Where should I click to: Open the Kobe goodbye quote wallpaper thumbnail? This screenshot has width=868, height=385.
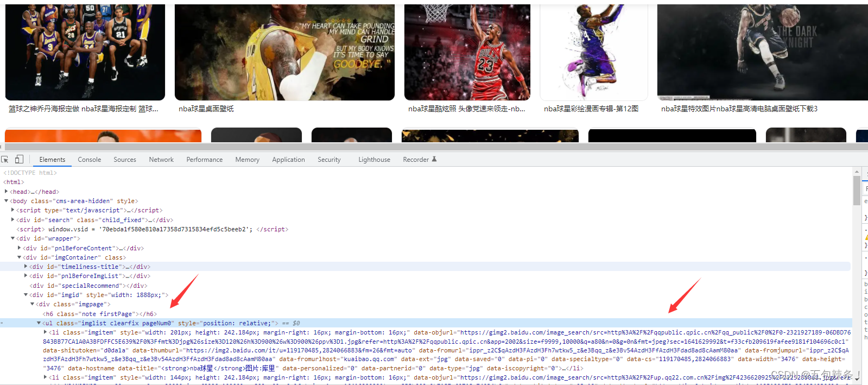(284, 52)
